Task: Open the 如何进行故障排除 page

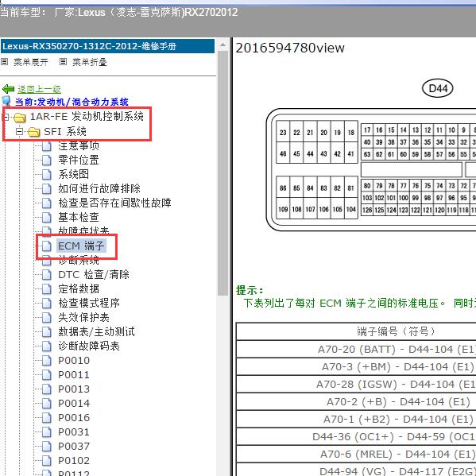Action: (99, 188)
